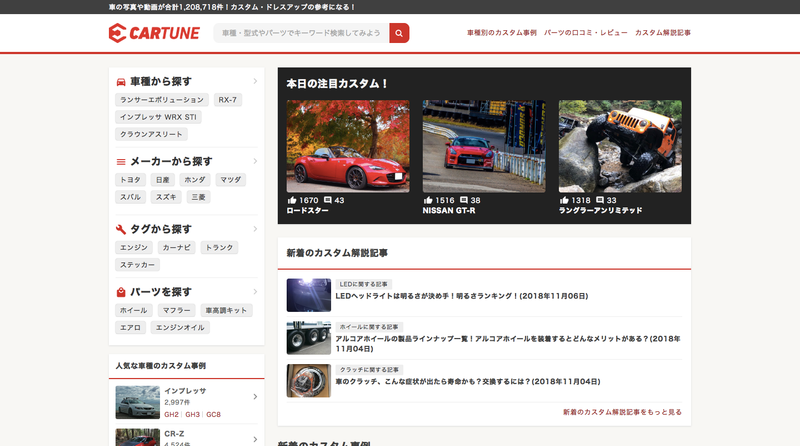Expand the パーツを探す chevron

(x=255, y=292)
